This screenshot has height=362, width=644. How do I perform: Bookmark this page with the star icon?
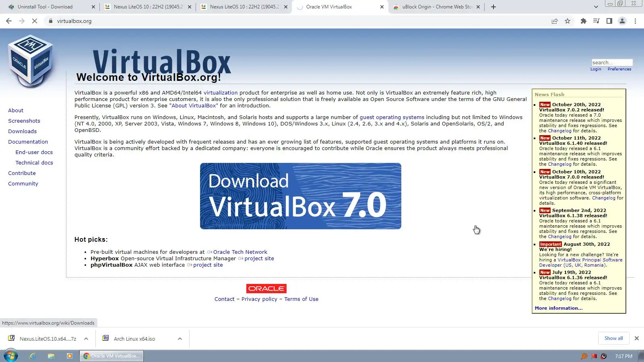(x=568, y=21)
